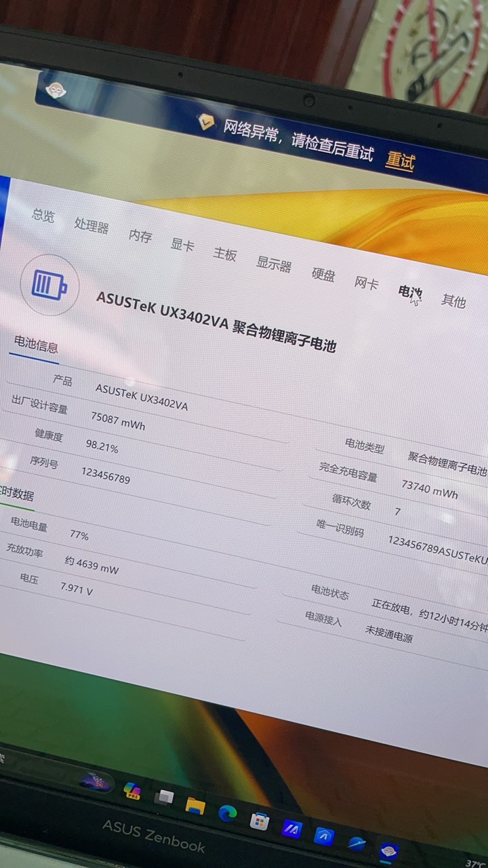Switch to the 总览 tab
Image resolution: width=488 pixels, height=868 pixels.
pos(43,216)
